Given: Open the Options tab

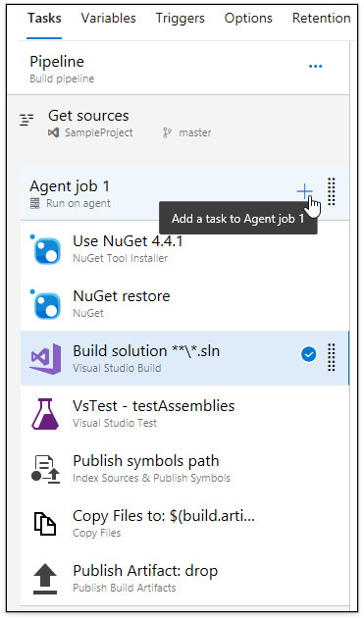Looking at the screenshot, I should point(248,19).
